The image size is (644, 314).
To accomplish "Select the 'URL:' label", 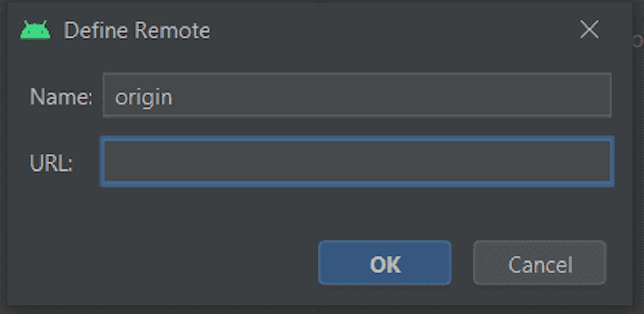I will (x=51, y=164).
